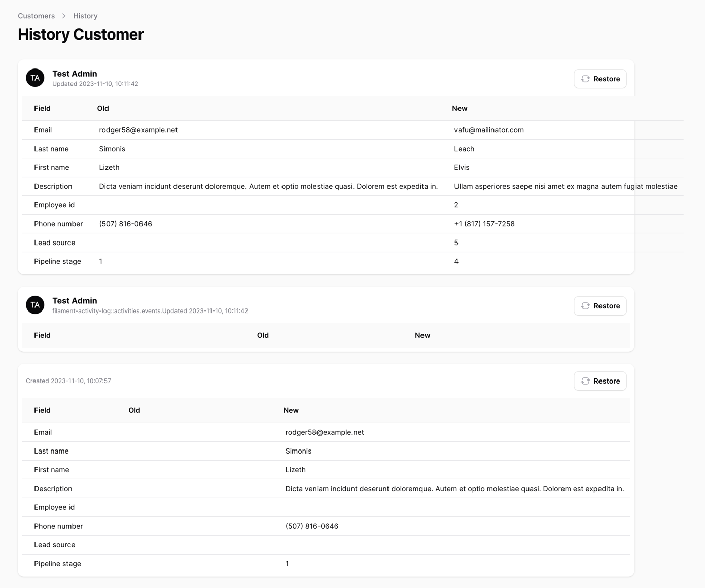Click the Lead source label in Created card
The height and width of the screenshot is (588, 705).
pyautogui.click(x=55, y=545)
